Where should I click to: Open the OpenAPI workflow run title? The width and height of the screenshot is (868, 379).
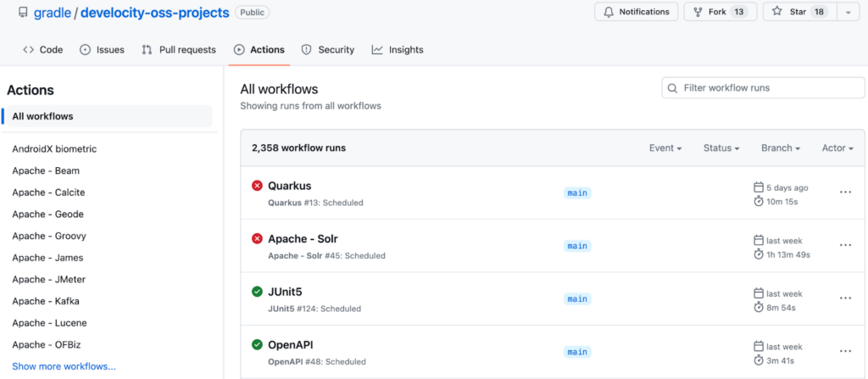[291, 344]
